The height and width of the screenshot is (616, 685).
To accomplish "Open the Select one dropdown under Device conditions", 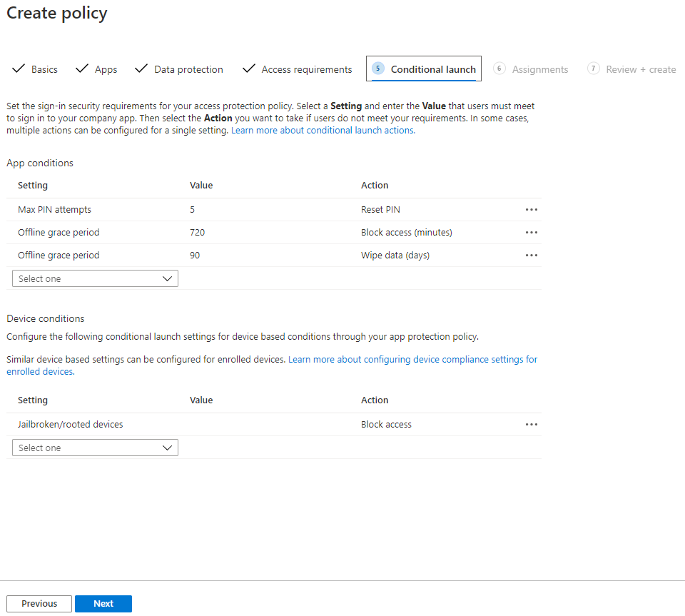I will pos(95,448).
